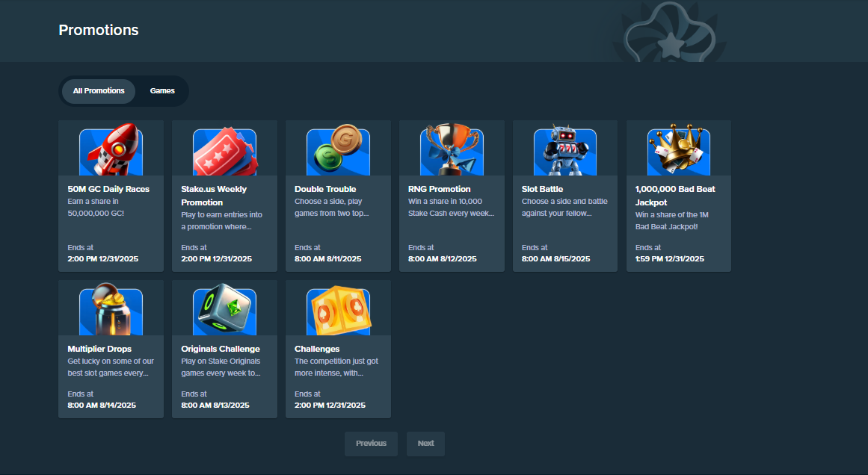868x475 pixels.
Task: Click the 'Win a share in 10,000 Stake Cash' description
Action: point(451,208)
